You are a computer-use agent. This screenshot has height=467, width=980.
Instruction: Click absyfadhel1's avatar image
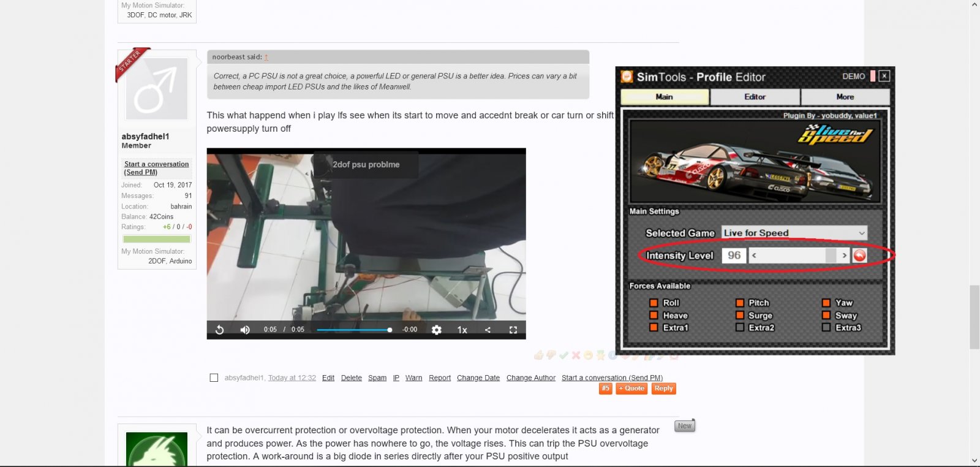coord(157,88)
